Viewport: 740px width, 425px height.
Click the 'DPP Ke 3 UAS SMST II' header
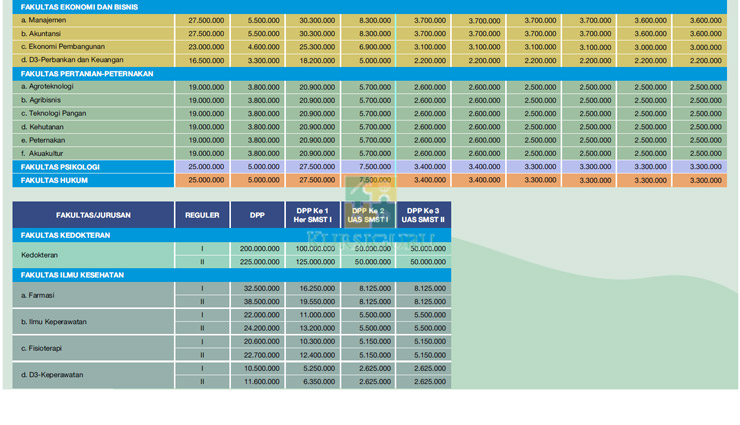[x=423, y=215]
